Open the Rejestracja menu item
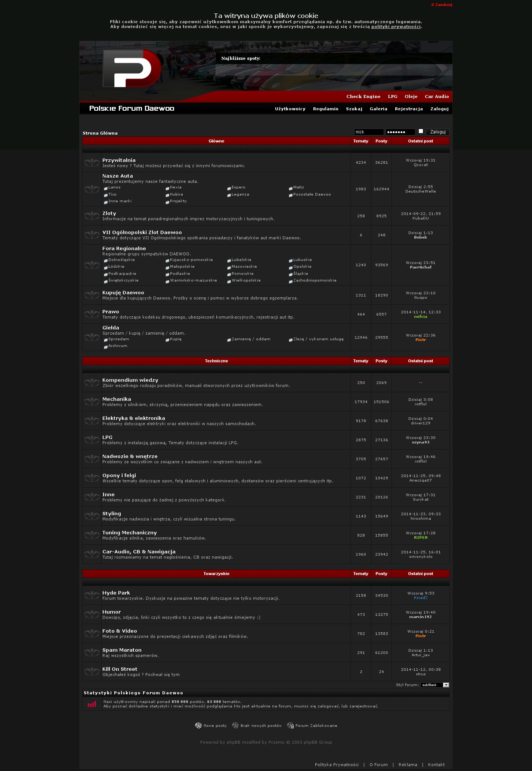532x771 pixels. tap(409, 109)
